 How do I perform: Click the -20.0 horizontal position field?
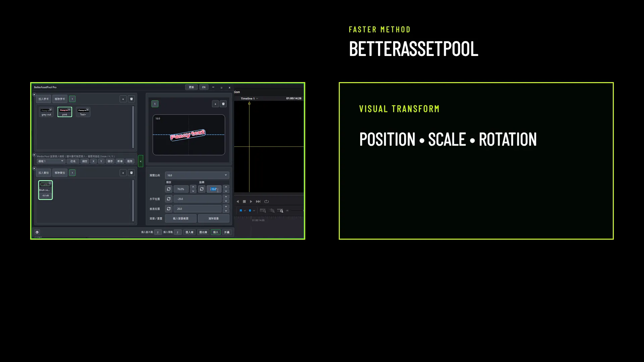point(198,199)
